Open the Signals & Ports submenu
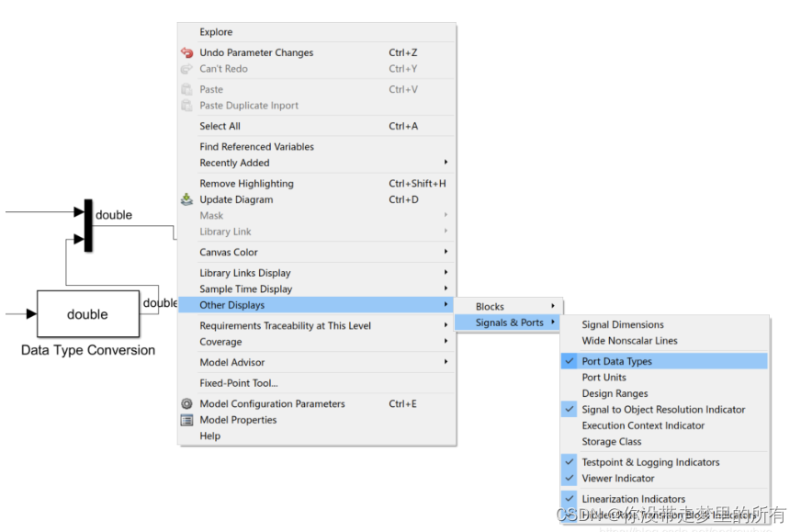Screen dimensions: 801x532 (509, 323)
